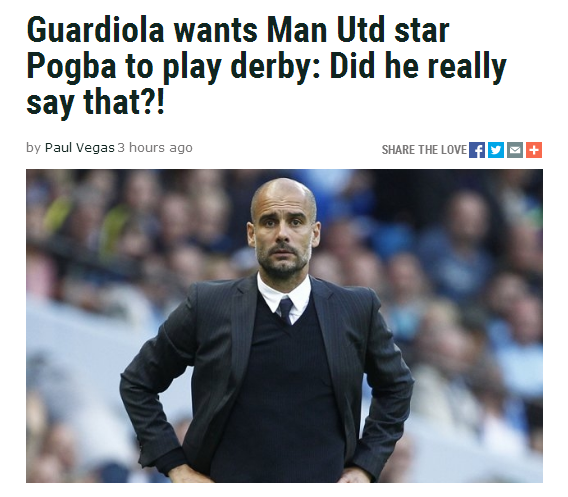
Task: Click the tie in the photo
Action: [x=286, y=310]
